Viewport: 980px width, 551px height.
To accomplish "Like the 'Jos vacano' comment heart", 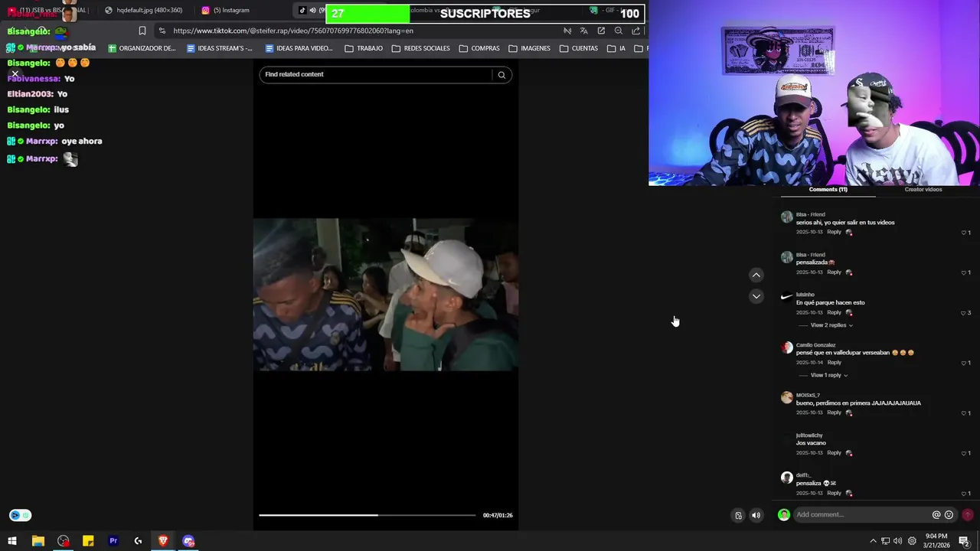I will click(x=964, y=454).
